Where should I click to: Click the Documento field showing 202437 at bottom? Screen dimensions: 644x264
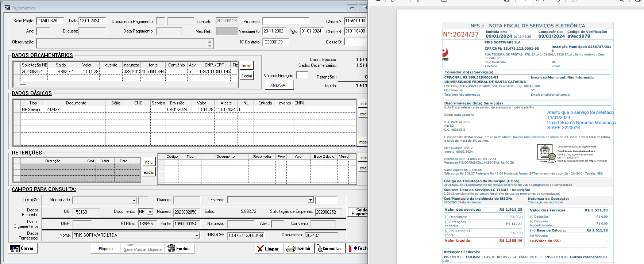[322, 236]
